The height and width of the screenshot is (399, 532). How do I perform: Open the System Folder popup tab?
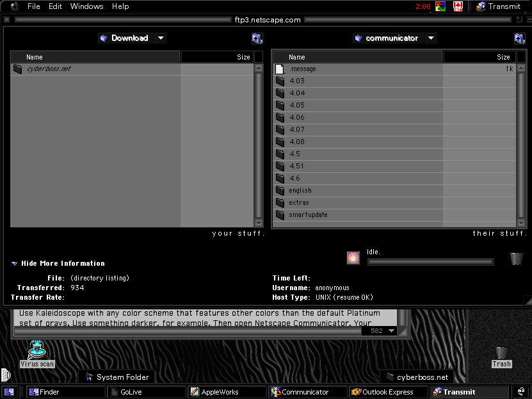[x=117, y=377]
